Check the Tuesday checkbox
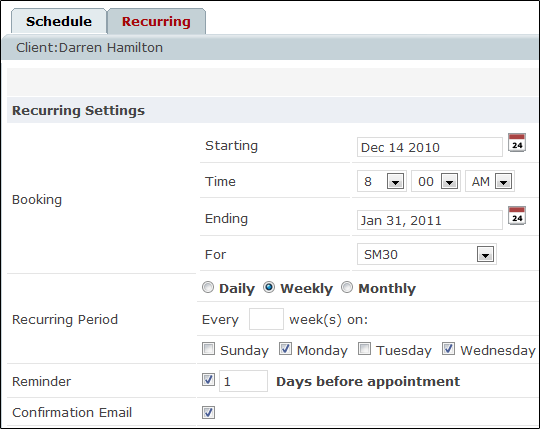Screen dimensions: 540x429 [364, 348]
